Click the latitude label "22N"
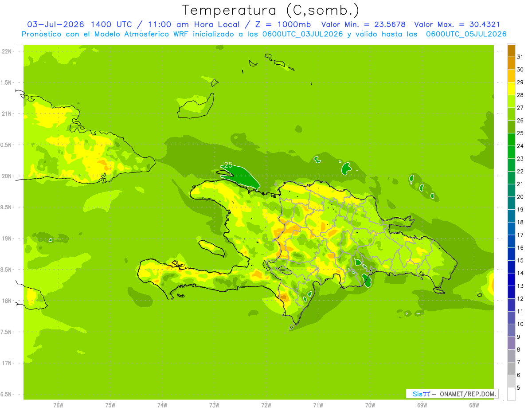 [x=7, y=51]
